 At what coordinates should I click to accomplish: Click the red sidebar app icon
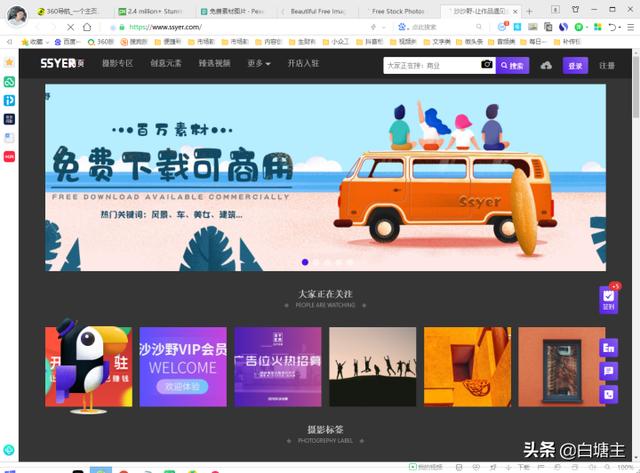coord(9,156)
